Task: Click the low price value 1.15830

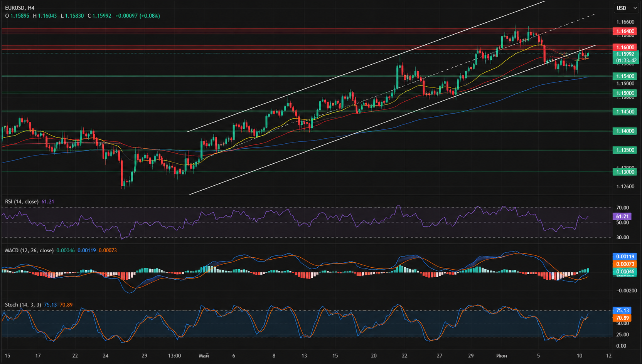Action: (x=74, y=16)
